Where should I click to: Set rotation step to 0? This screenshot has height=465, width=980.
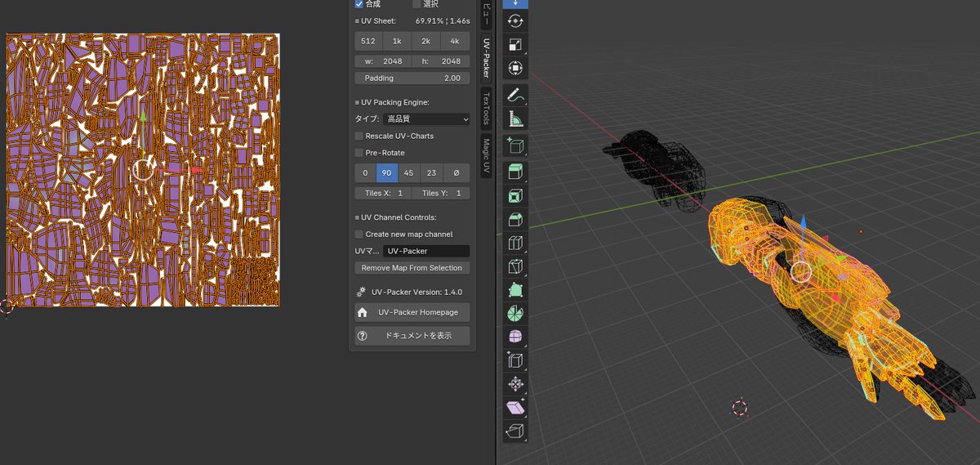point(365,173)
